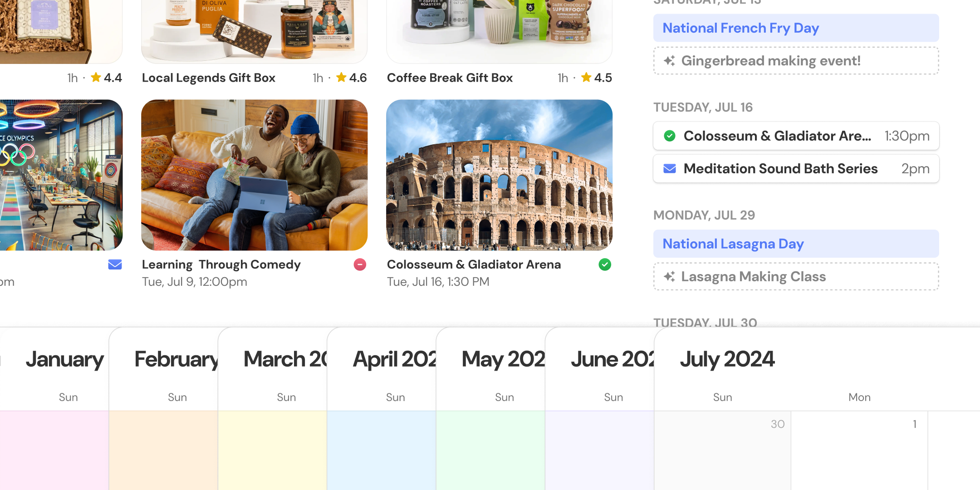This screenshot has height=490, width=980.
Task: Click the Learning Through Comedy title
Action: click(221, 265)
